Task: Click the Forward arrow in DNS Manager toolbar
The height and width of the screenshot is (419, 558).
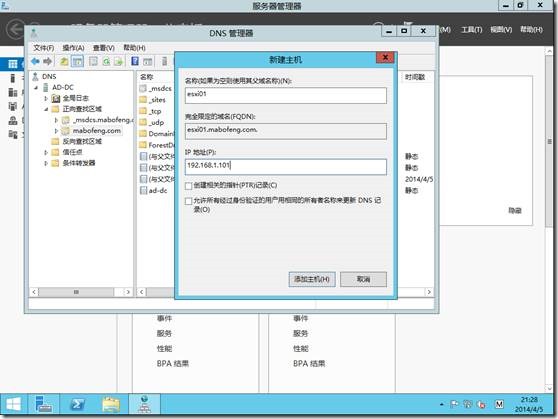Action: (47, 62)
